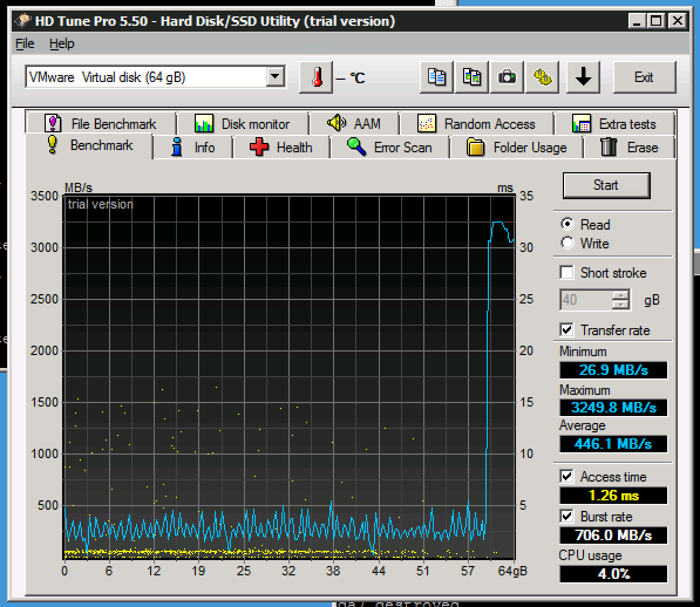
Task: Click the Folder Usage folder icon
Action: click(475, 147)
